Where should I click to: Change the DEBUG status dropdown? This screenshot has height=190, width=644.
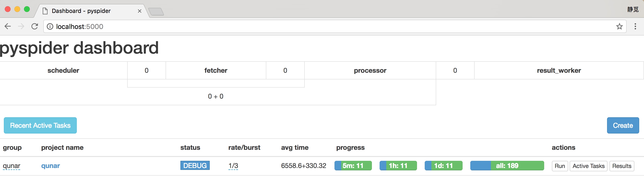(x=195, y=166)
